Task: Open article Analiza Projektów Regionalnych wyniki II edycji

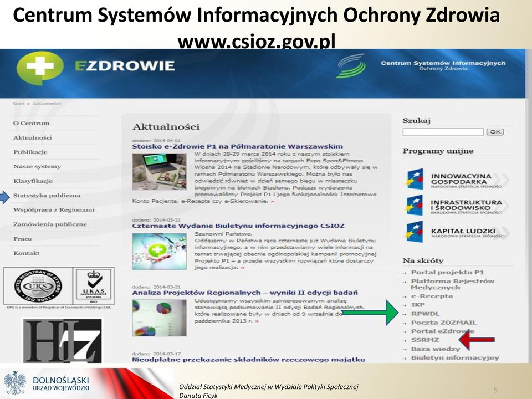Action: coord(245,293)
